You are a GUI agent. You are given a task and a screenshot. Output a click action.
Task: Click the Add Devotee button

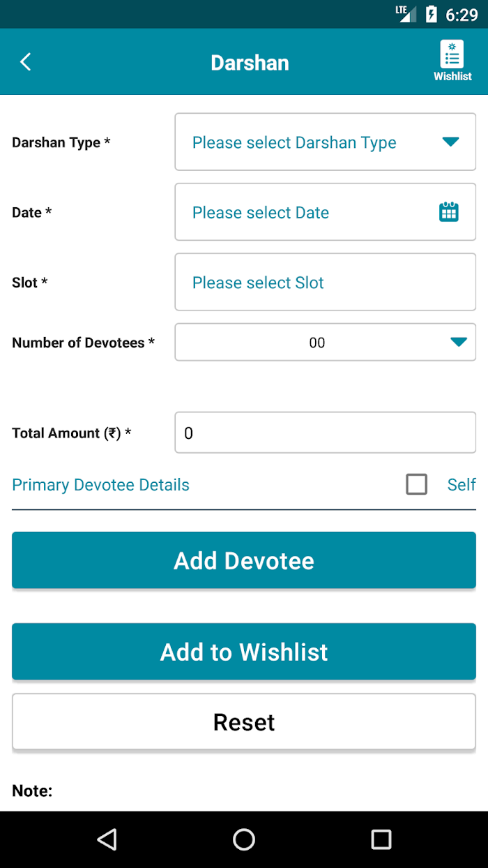[244, 560]
